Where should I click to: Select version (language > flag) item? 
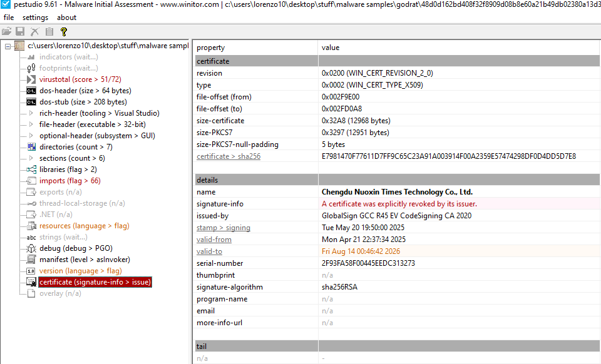coord(81,271)
